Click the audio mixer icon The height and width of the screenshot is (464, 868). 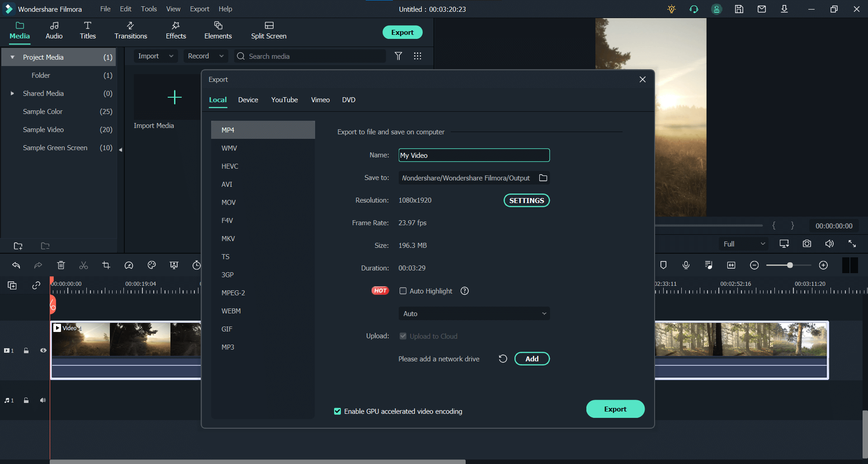pyautogui.click(x=708, y=265)
